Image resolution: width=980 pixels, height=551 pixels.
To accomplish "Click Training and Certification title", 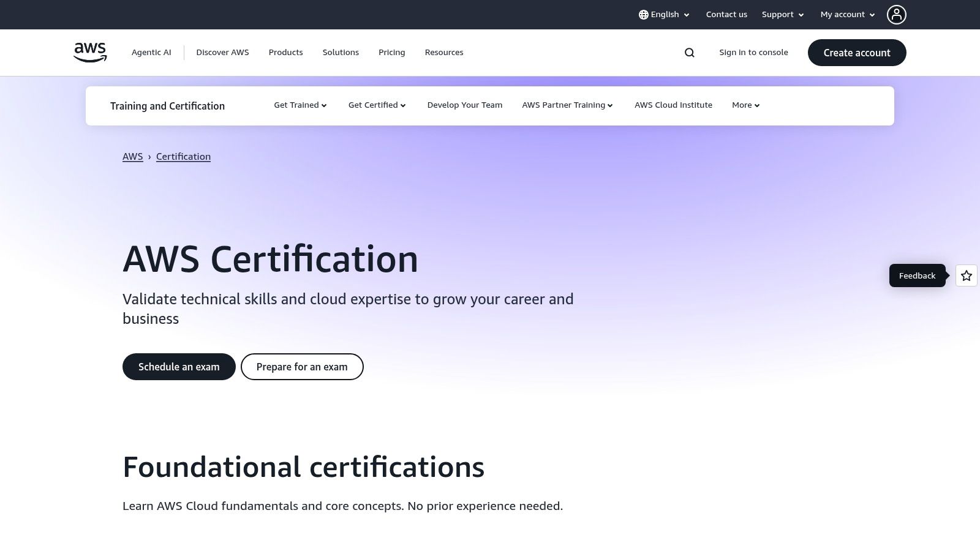I will click(x=167, y=106).
